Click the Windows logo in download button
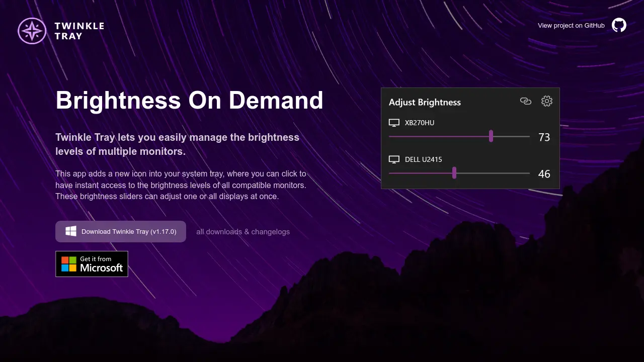Image resolution: width=644 pixels, height=362 pixels. pos(71,231)
